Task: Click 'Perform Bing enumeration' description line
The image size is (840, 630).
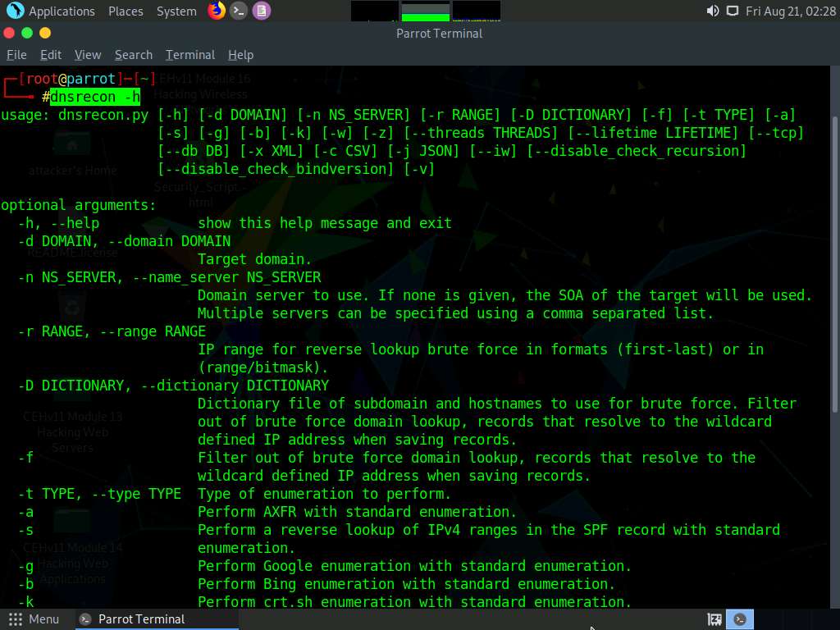Action: pos(406,584)
